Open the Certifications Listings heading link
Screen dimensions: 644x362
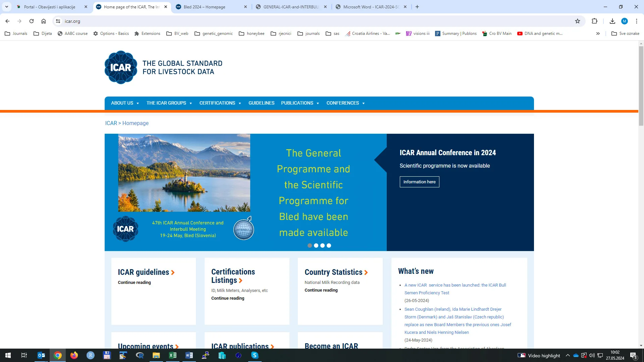(x=233, y=276)
